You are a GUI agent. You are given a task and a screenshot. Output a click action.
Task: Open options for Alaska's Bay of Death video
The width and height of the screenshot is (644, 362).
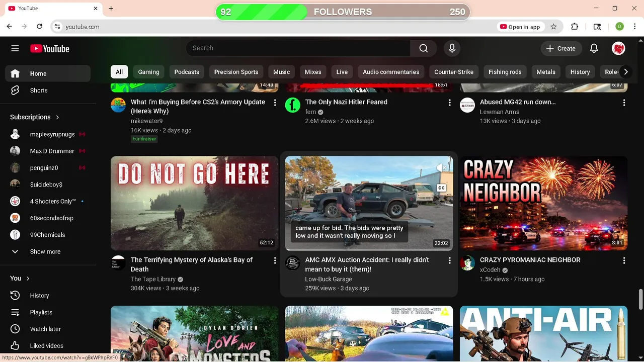coord(275,260)
